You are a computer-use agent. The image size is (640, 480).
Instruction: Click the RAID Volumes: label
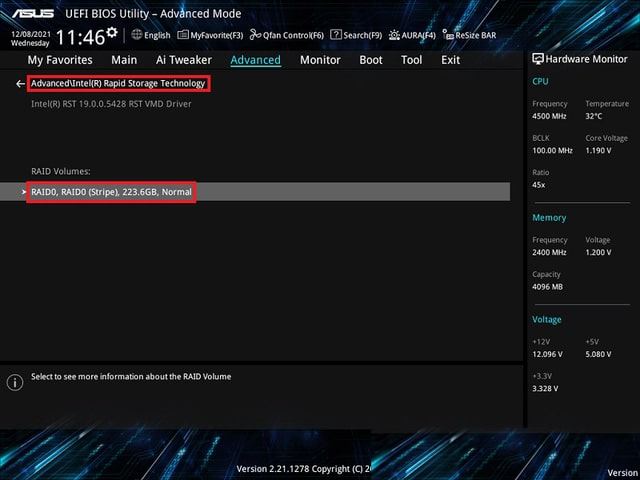[x=61, y=171]
